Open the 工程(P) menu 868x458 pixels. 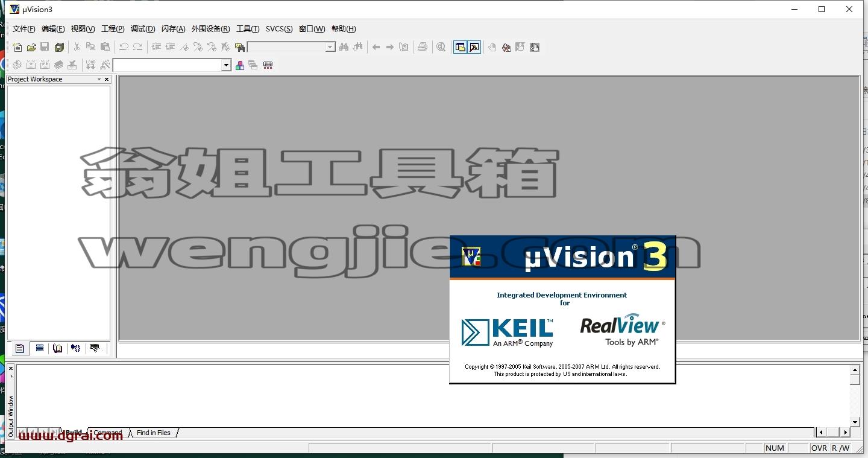coord(113,29)
